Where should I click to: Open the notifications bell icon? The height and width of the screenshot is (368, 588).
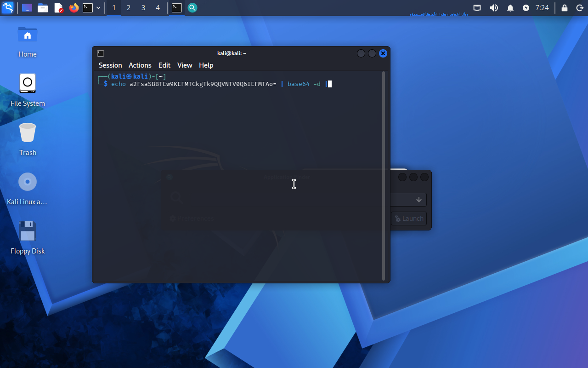(x=510, y=8)
